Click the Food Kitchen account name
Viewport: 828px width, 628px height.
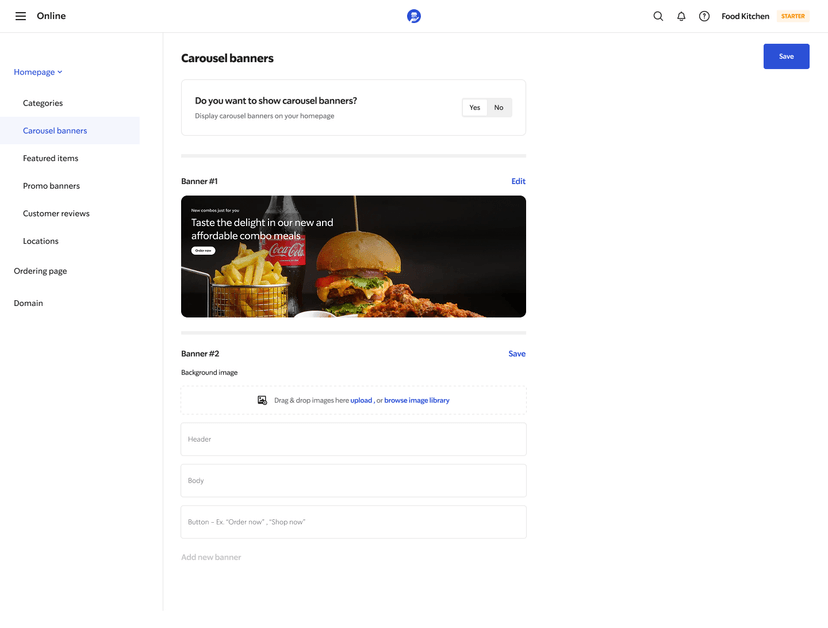click(745, 16)
